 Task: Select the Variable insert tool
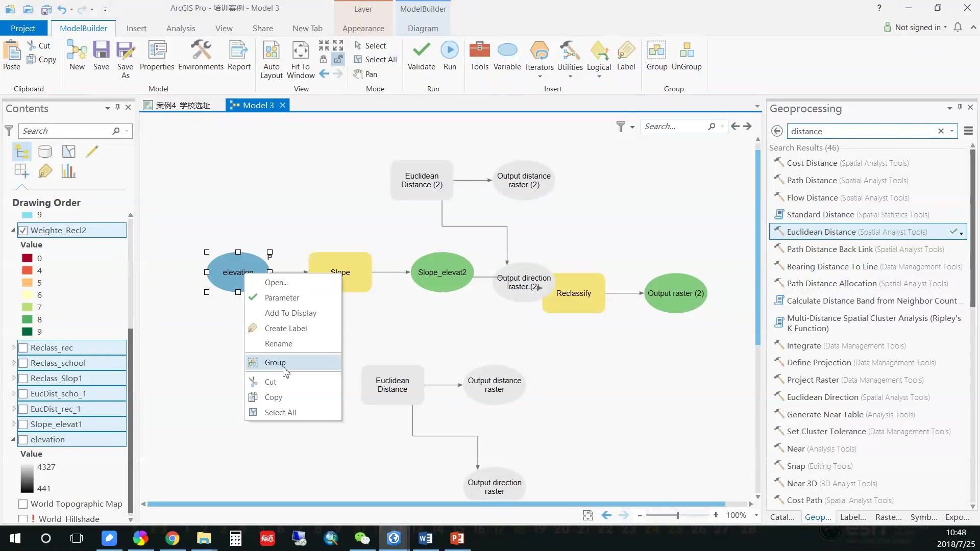click(507, 56)
